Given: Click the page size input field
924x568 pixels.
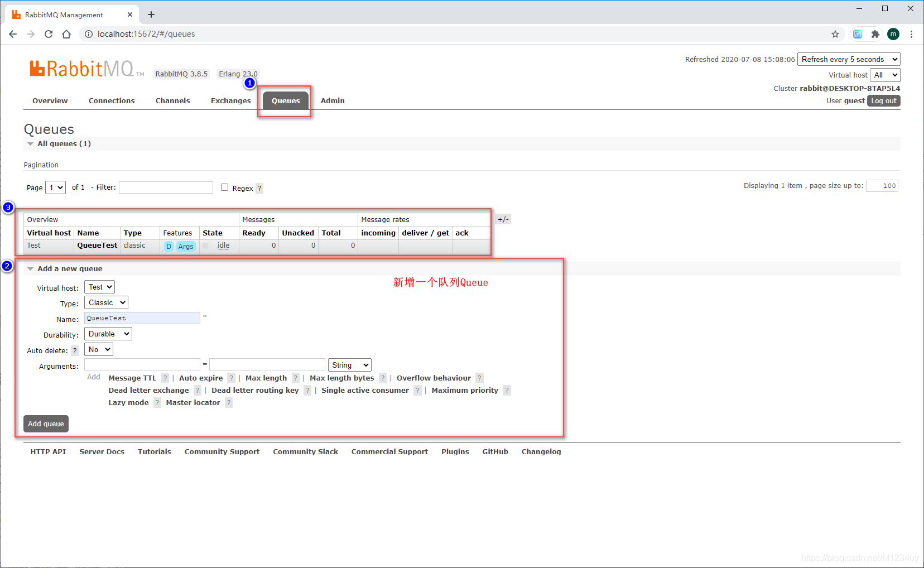Looking at the screenshot, I should pos(882,186).
